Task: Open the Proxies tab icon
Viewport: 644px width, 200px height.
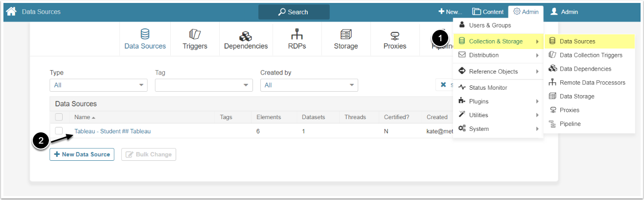Action: pos(395,35)
